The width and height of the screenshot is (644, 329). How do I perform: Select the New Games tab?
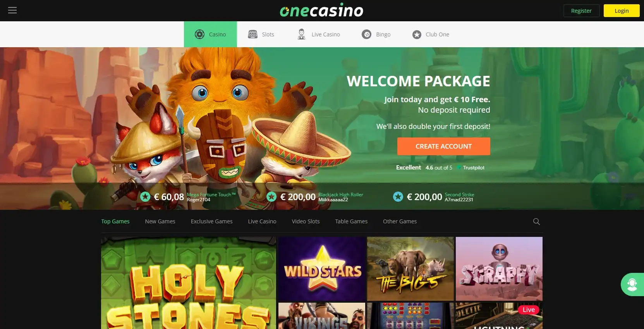(160, 221)
